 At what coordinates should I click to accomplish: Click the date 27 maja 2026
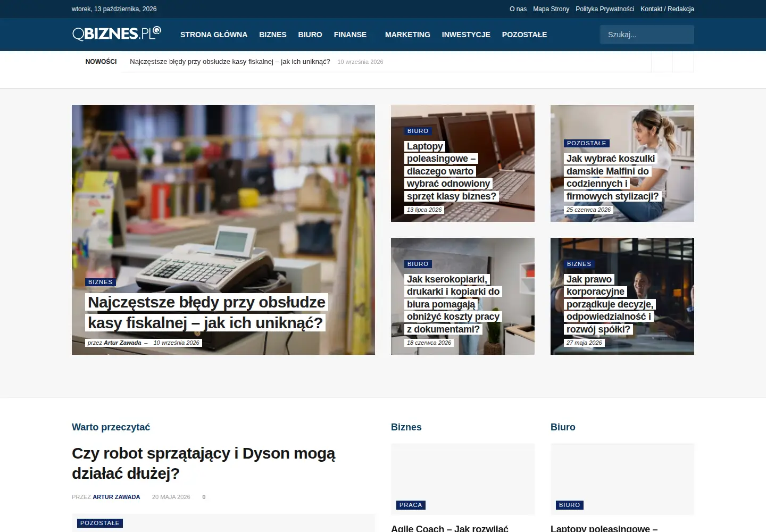(x=584, y=343)
